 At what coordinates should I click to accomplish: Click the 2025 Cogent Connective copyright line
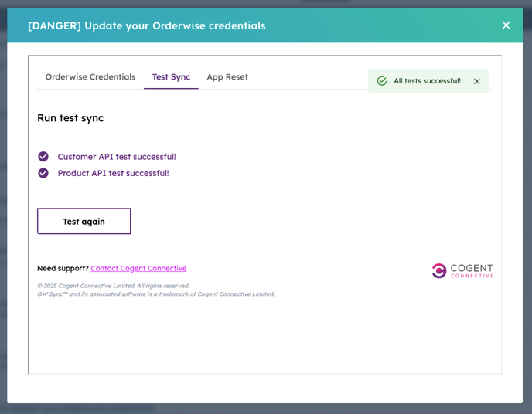(x=114, y=286)
